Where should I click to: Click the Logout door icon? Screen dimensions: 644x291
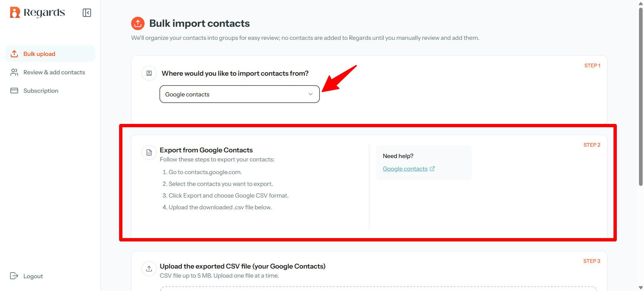click(x=14, y=276)
